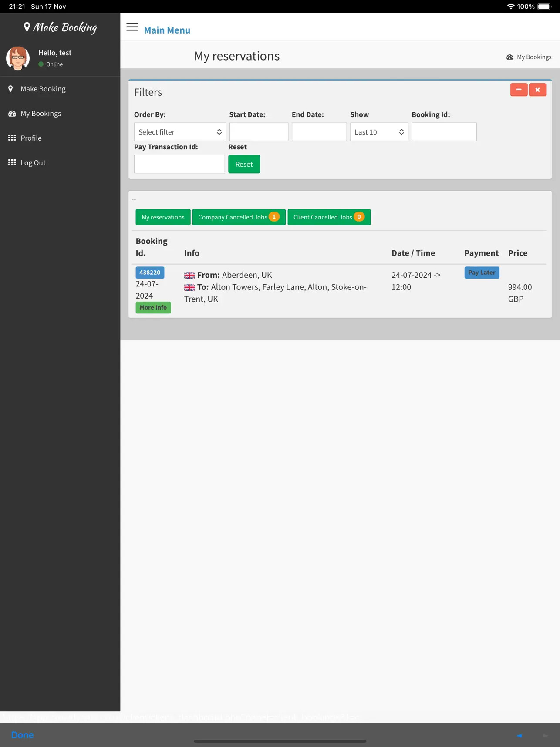Tap the browser back arrow
Viewport: 560px width, 747px height.
(x=520, y=735)
